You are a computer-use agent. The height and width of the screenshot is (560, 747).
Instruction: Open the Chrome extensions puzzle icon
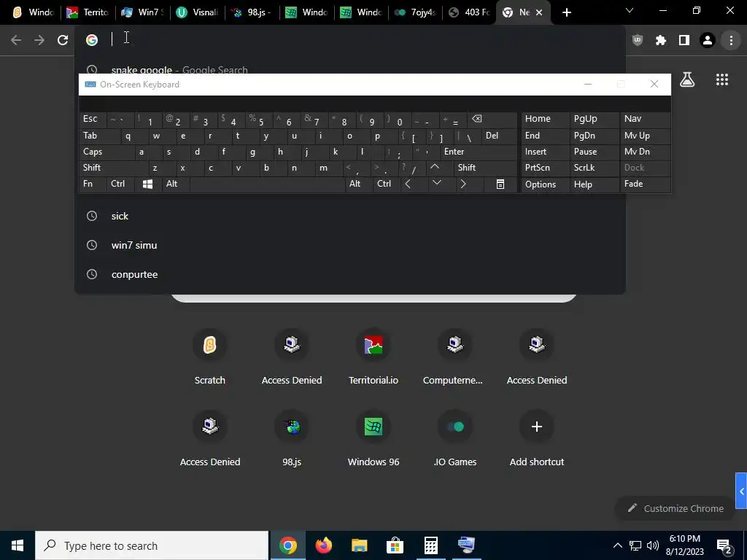point(660,40)
